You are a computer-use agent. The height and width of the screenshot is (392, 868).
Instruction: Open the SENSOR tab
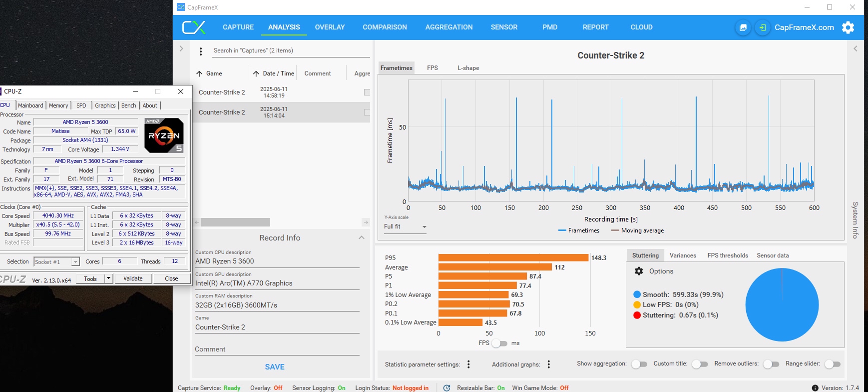[504, 27]
